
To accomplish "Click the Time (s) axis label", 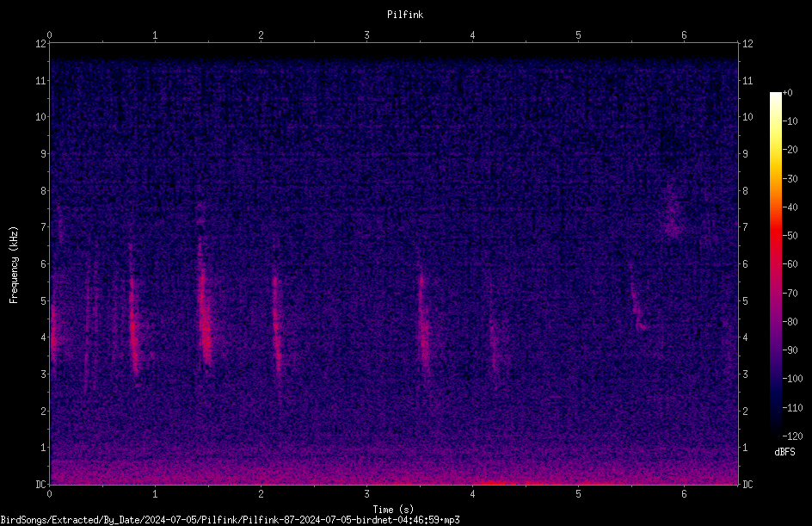I will point(393,510).
